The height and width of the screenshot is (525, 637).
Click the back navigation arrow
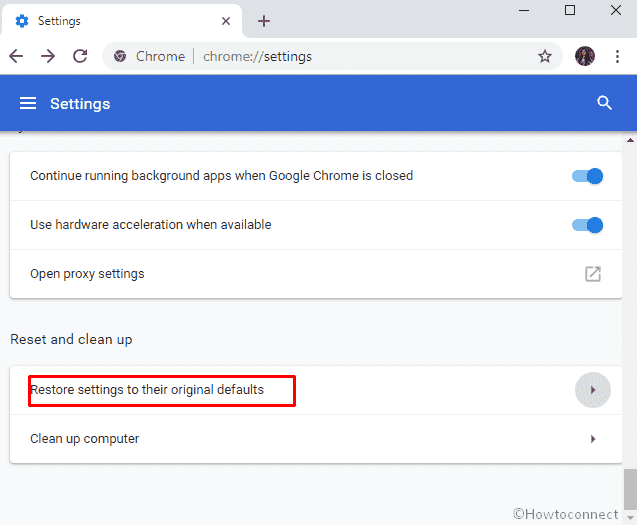pos(16,56)
